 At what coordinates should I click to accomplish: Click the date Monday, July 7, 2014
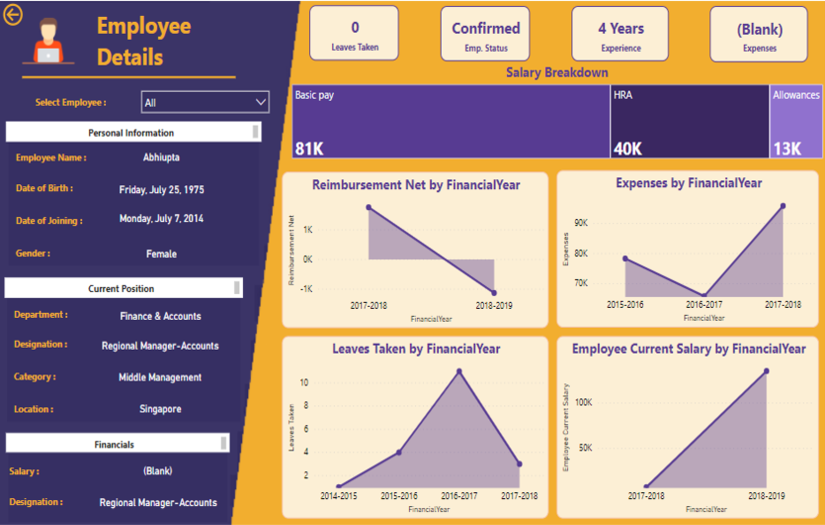(x=161, y=218)
